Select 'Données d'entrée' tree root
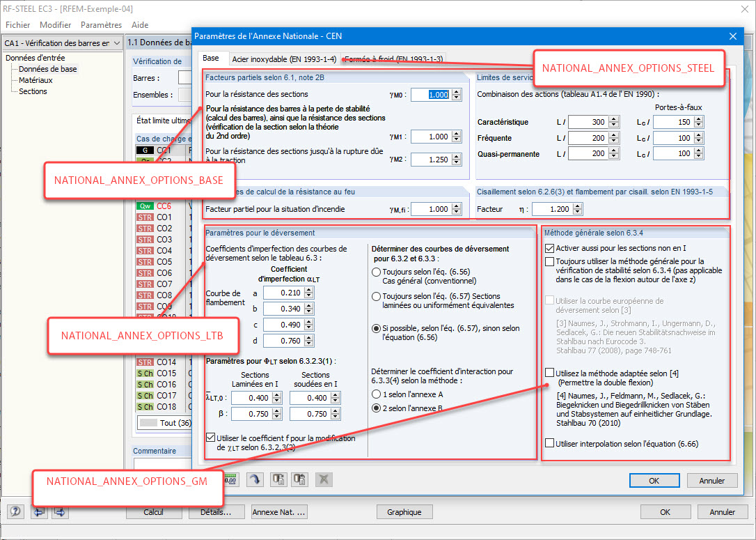The height and width of the screenshot is (540, 756). [x=36, y=57]
